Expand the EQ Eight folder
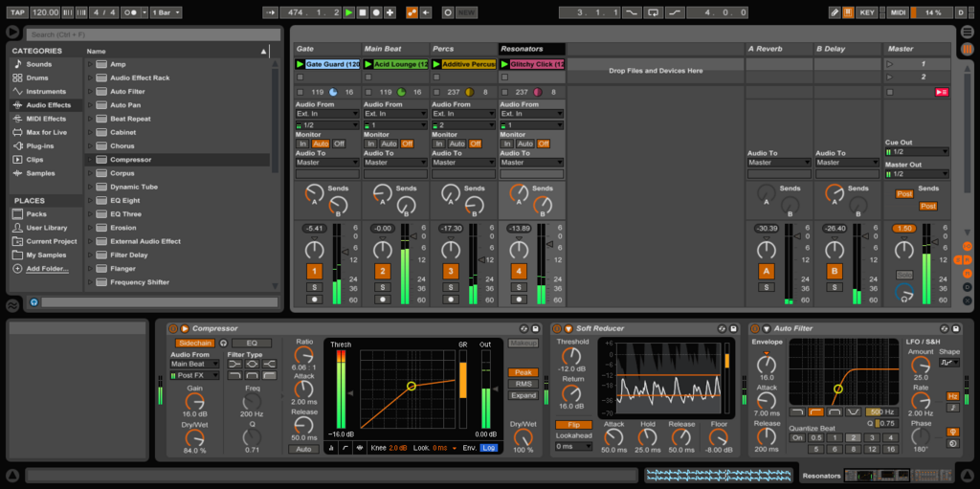 point(89,201)
